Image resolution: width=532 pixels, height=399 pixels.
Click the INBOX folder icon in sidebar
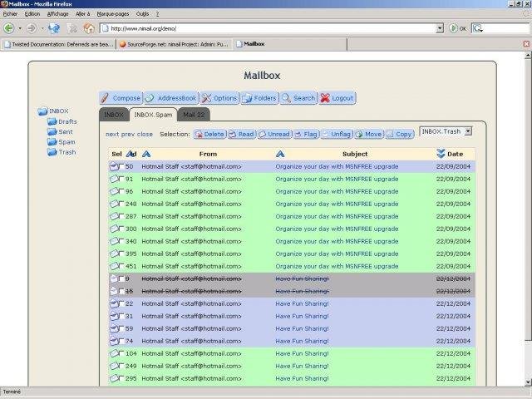[x=42, y=111]
